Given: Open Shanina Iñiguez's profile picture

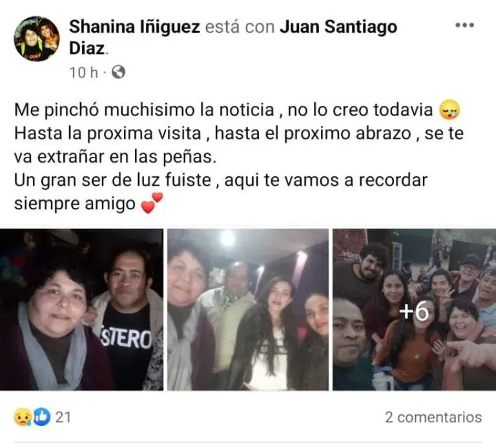Looking at the screenshot, I should tap(37, 39).
